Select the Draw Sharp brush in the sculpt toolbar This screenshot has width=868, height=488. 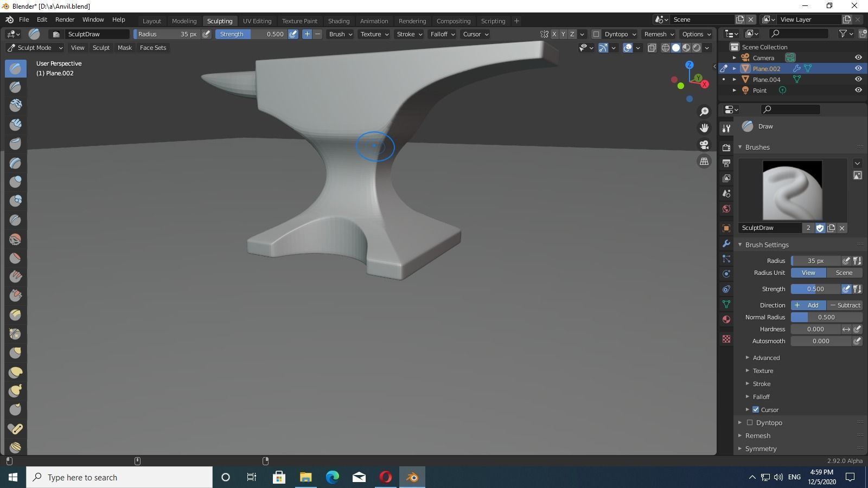click(15, 87)
